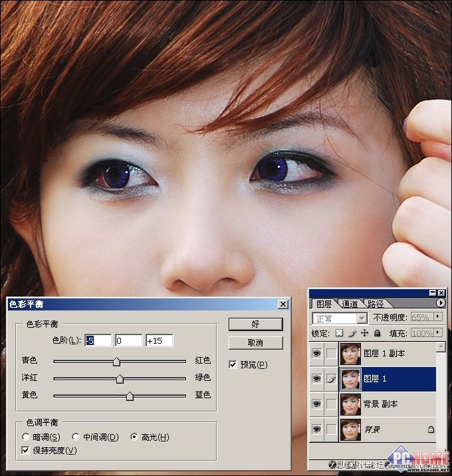Hide the 图层 1 副本 layer

317,354
